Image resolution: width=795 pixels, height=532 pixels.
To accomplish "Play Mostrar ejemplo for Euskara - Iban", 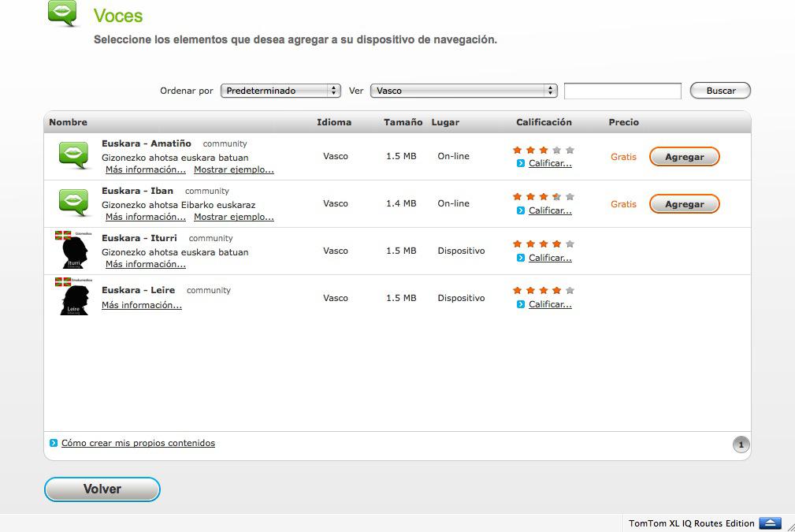I will pos(233,217).
